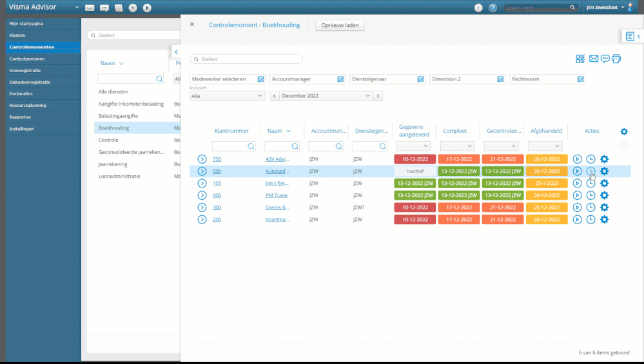Click Inactief status for client 500
The image size is (644, 364).
coord(415,171)
